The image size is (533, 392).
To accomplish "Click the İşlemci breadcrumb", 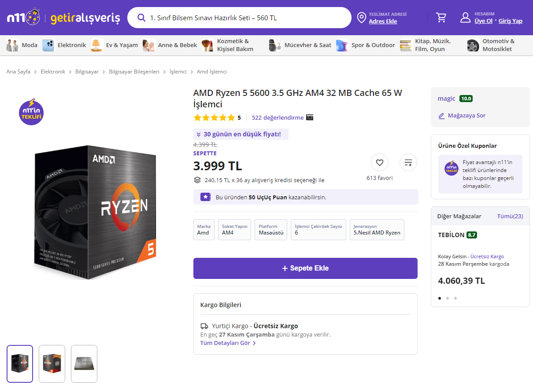I will [178, 71].
